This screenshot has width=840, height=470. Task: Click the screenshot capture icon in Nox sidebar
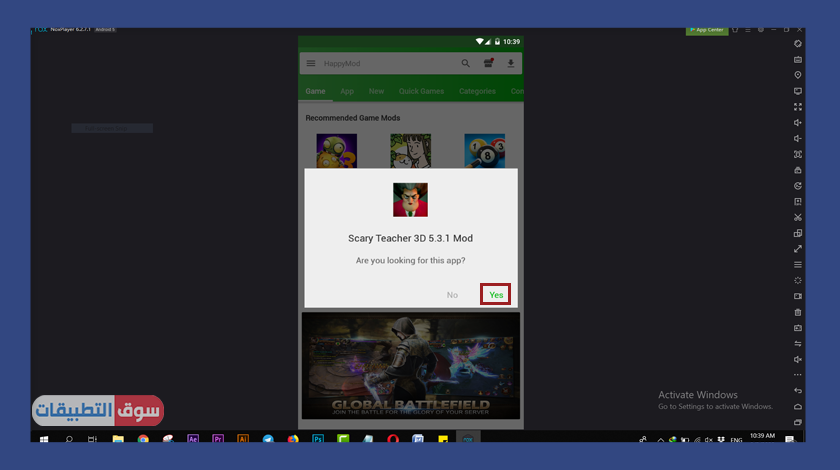(x=798, y=154)
